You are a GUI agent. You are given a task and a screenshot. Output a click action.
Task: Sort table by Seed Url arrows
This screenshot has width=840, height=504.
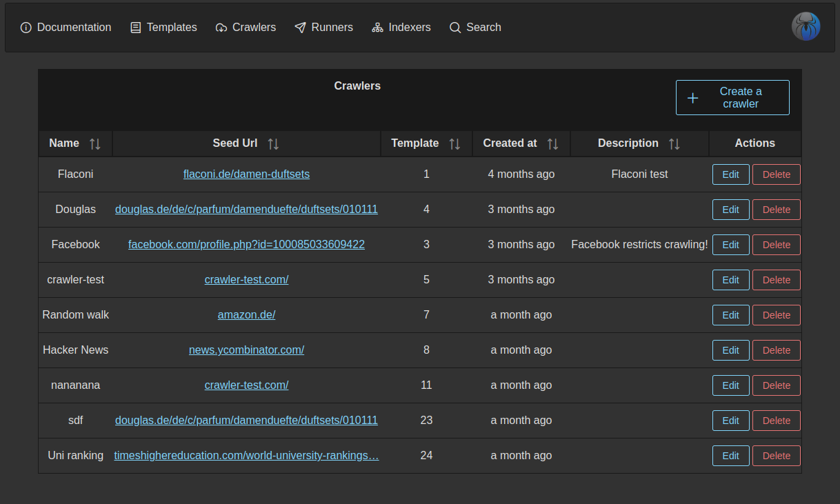point(274,144)
